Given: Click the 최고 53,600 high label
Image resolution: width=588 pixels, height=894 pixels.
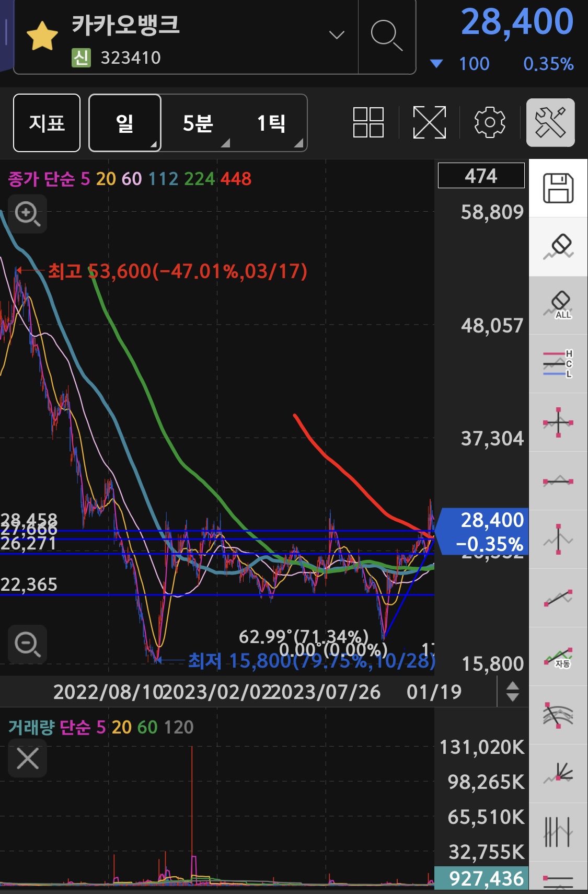Looking at the screenshot, I should 178,271.
